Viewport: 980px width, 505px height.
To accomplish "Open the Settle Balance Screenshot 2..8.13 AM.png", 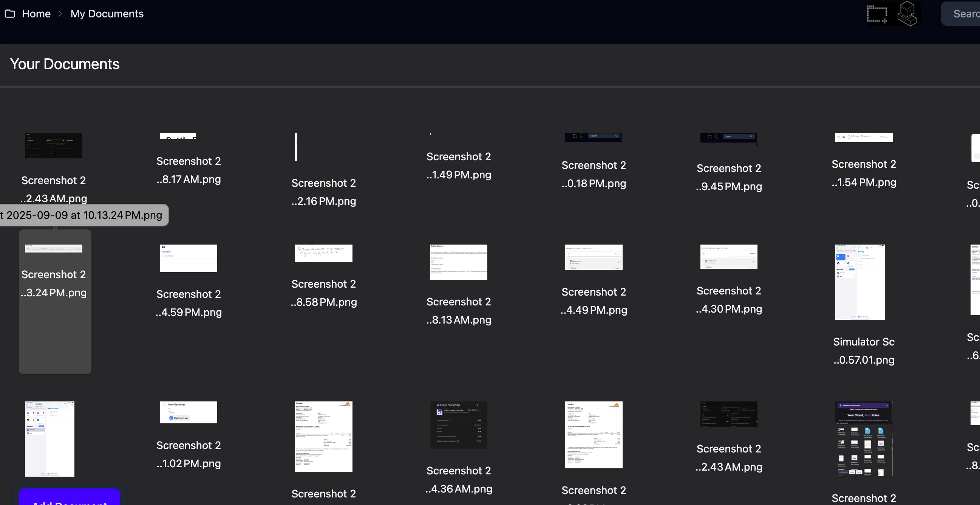I will (x=458, y=262).
